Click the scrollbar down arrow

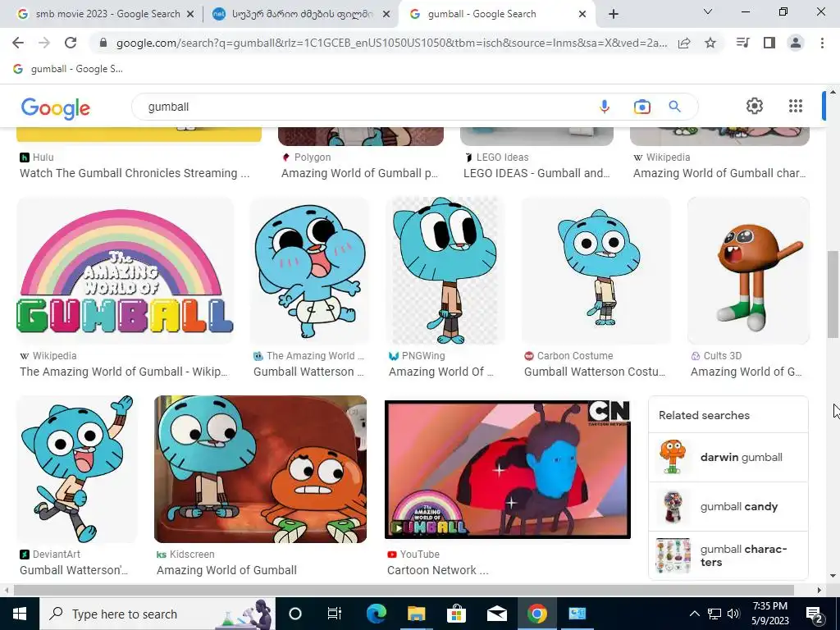click(x=833, y=577)
